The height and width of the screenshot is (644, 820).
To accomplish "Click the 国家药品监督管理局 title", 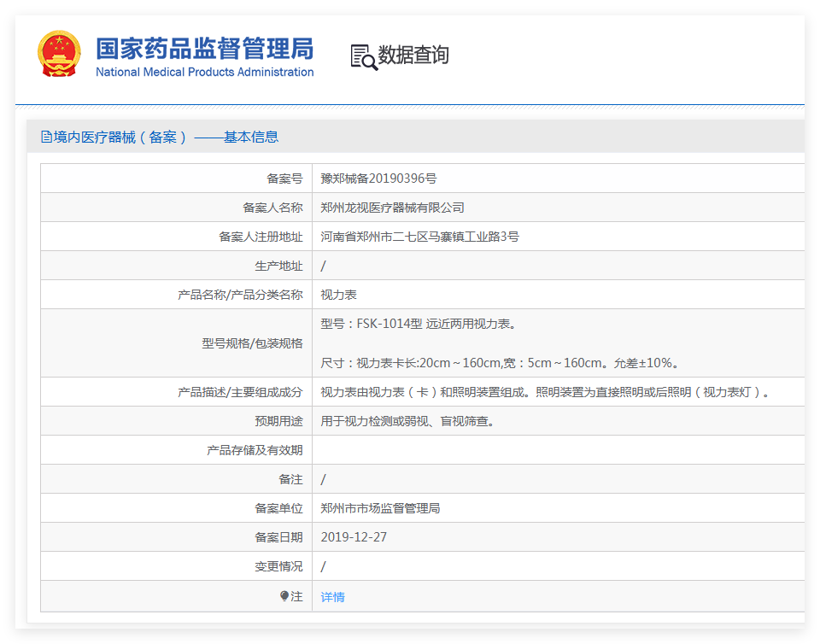I will (204, 47).
